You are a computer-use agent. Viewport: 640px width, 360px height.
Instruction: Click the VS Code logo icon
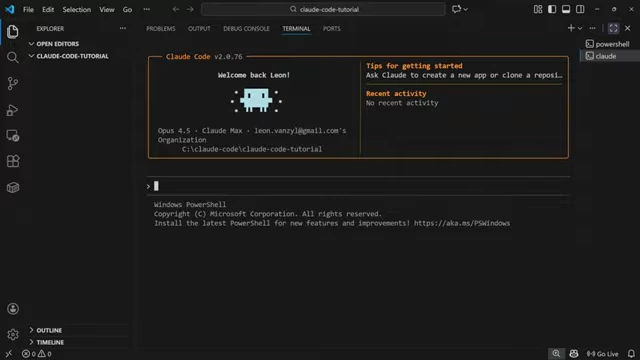tap(9, 9)
